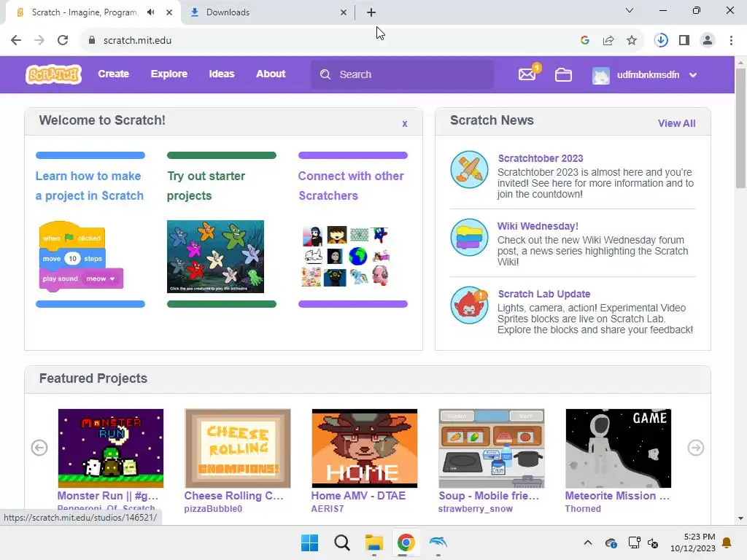Click the Scratch code blocks image
The height and width of the screenshot is (560, 747).
(81, 256)
